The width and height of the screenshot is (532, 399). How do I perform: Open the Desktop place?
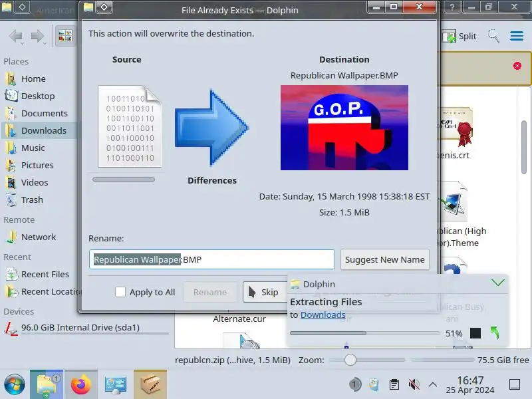click(39, 96)
